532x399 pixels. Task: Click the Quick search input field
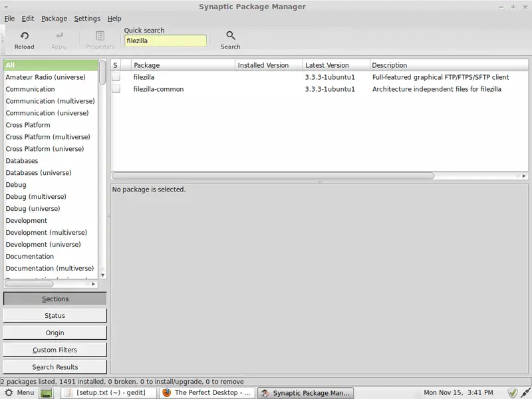pos(166,41)
